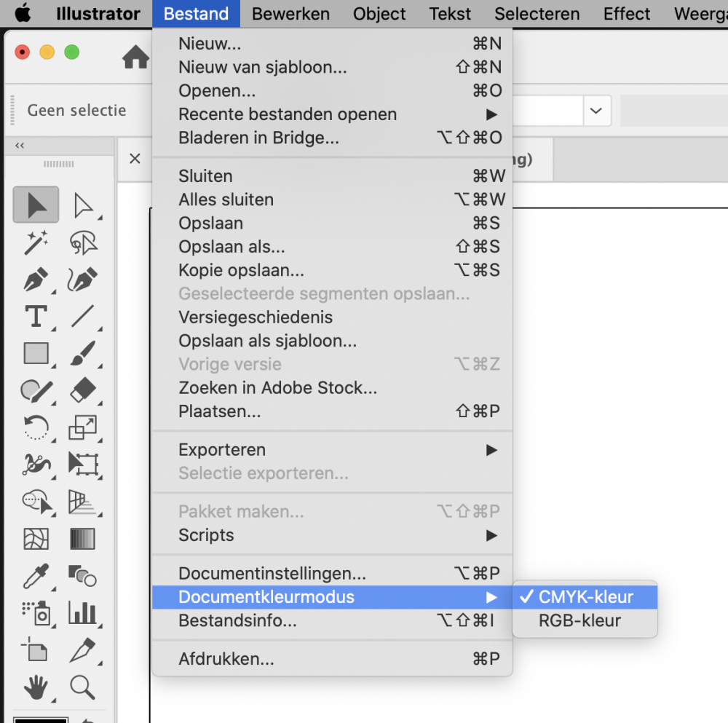Choose Opslaan als...

[x=333, y=247]
